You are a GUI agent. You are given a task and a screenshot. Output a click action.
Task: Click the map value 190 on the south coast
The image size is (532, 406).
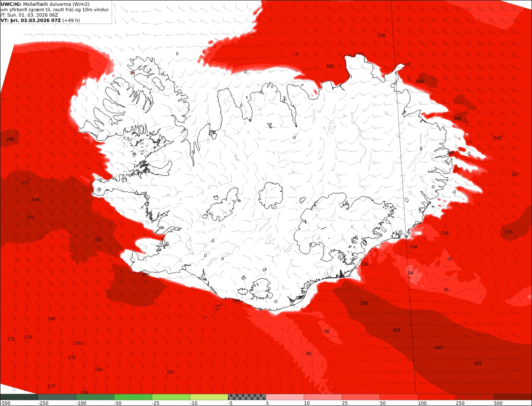[236, 301]
